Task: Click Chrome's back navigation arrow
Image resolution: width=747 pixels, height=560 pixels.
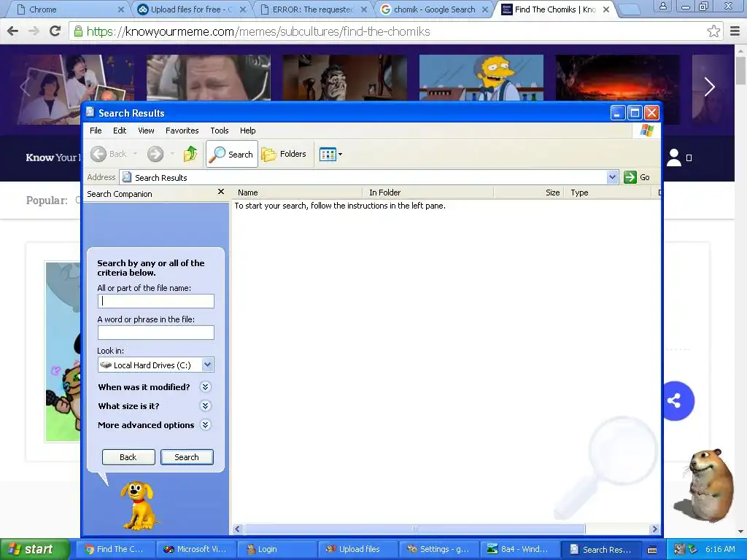Action: [13, 31]
